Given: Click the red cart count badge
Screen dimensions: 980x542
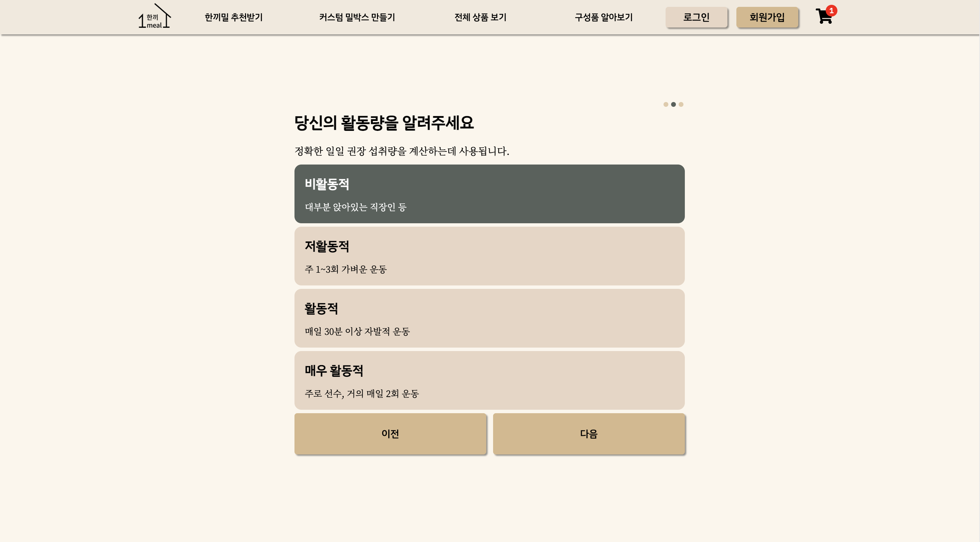Looking at the screenshot, I should coord(831,11).
